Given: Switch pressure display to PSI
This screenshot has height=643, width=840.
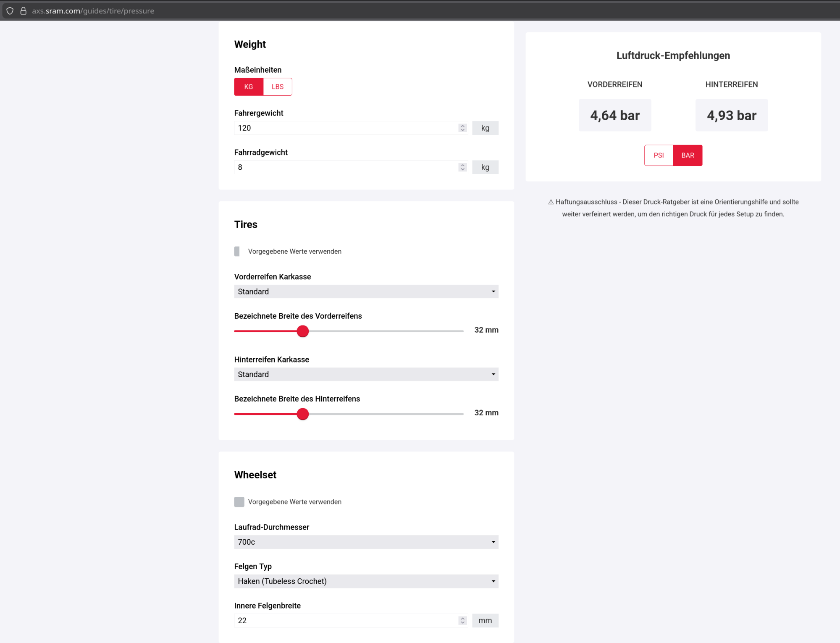Looking at the screenshot, I should (x=659, y=155).
